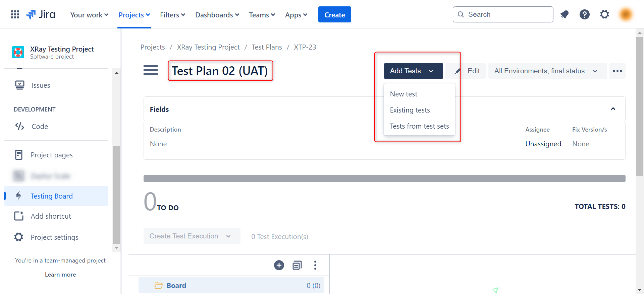This screenshot has height=294, width=644.
Task: Collapse the Fields section chevron
Action: [613, 109]
